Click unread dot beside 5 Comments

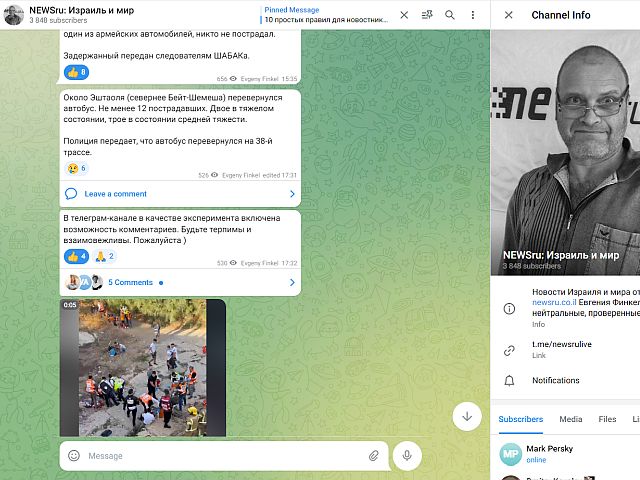click(161, 283)
